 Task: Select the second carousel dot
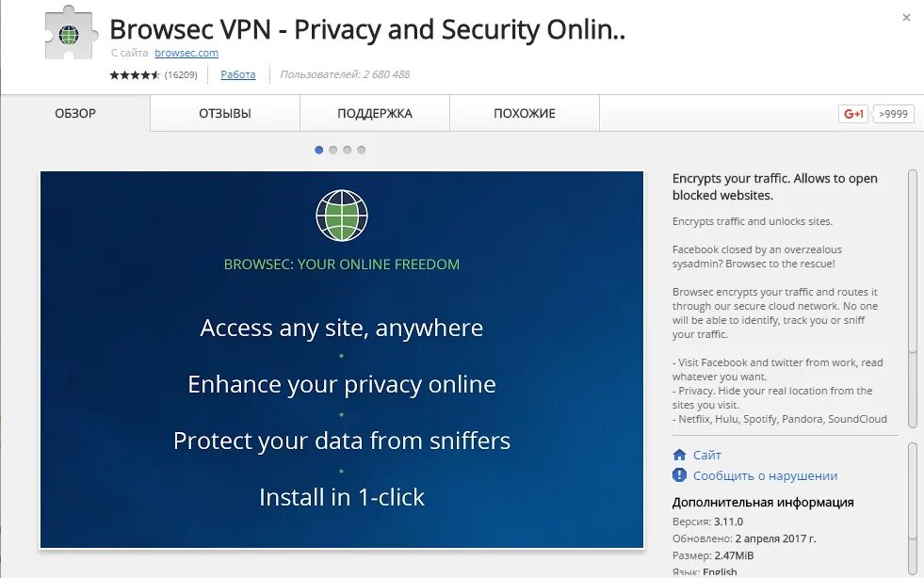[x=332, y=150]
